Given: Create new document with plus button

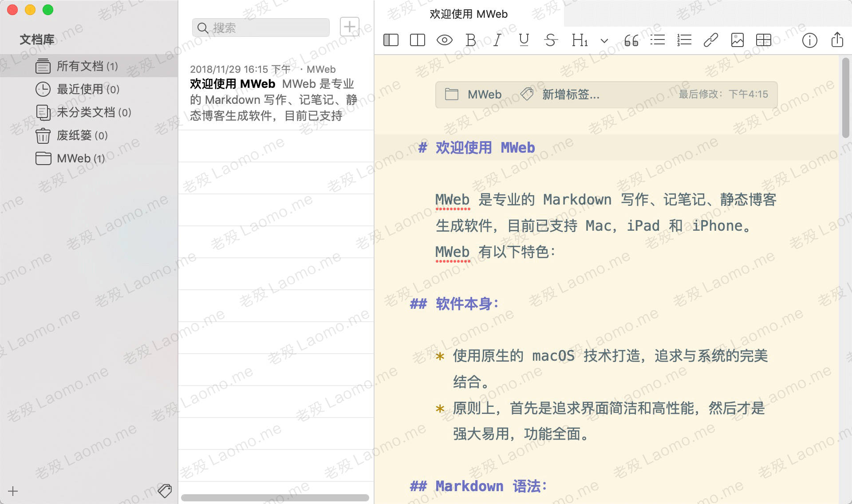Looking at the screenshot, I should 350,27.
